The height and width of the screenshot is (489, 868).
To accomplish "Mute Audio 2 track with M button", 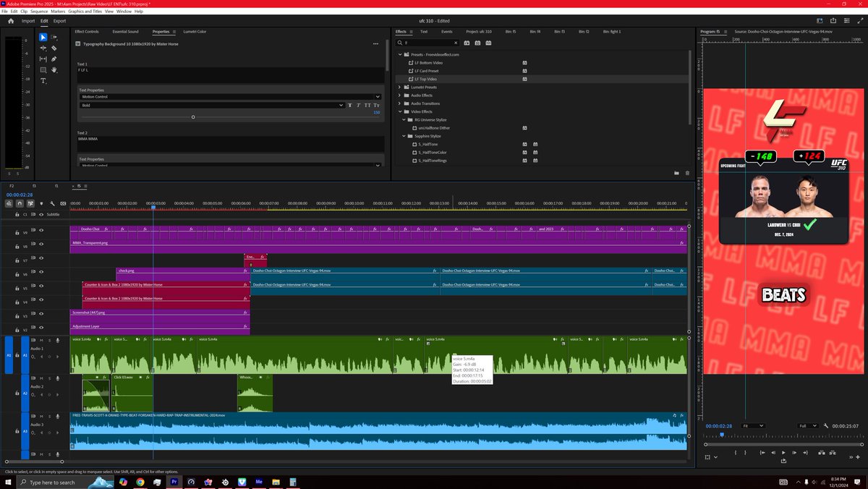I will pos(41,378).
